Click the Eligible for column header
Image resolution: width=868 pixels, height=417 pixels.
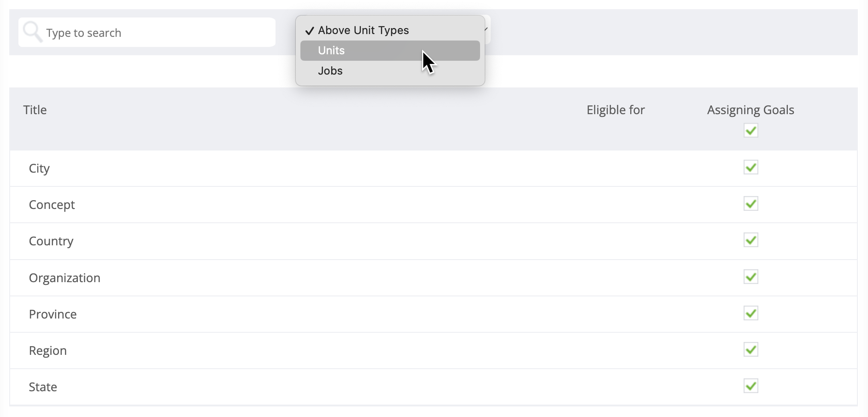(x=616, y=110)
